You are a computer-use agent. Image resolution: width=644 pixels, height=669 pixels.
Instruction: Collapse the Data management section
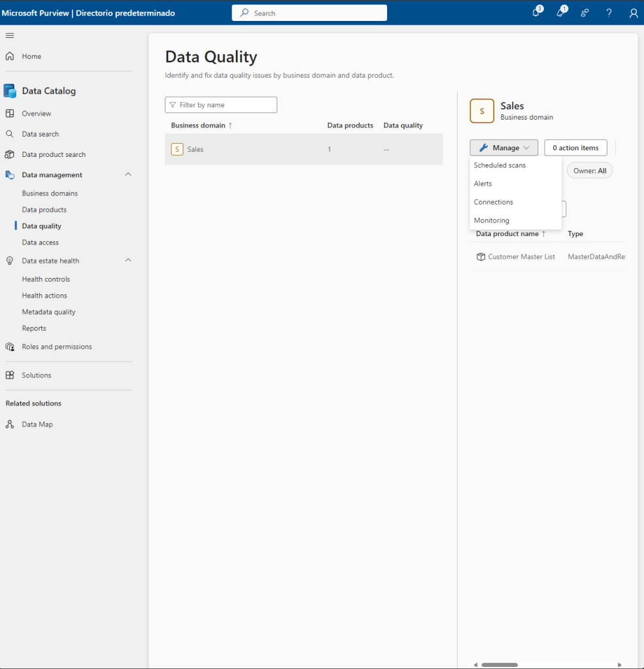point(128,175)
